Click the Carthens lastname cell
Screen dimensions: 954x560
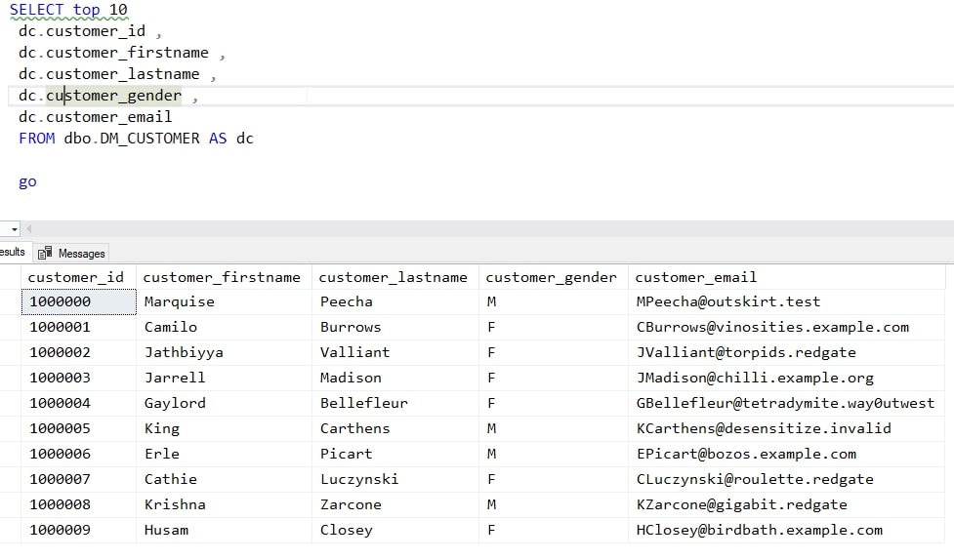click(x=395, y=428)
